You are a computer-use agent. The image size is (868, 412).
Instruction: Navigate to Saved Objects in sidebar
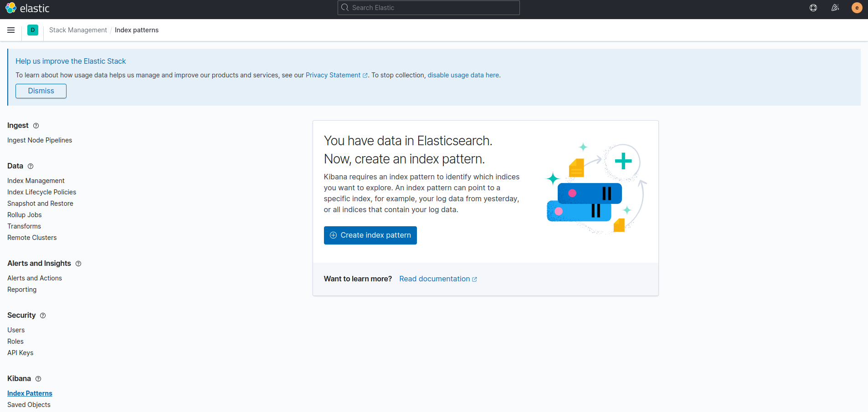click(x=29, y=405)
